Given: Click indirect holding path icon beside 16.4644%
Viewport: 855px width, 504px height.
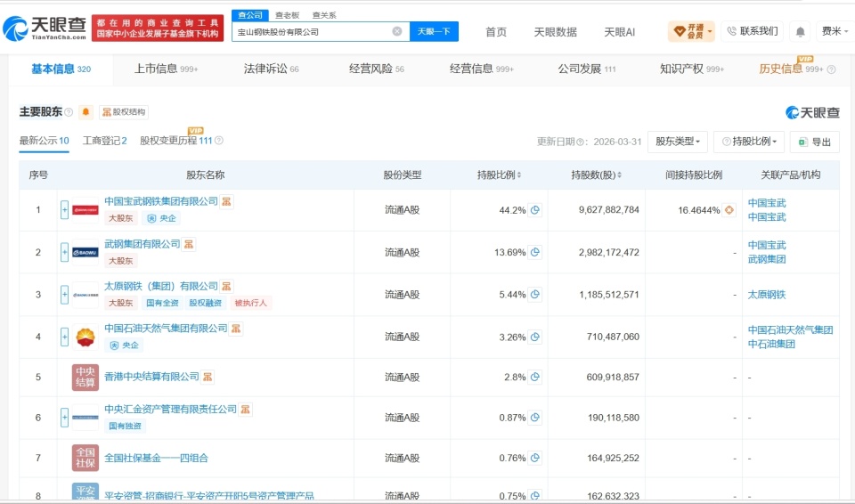Looking at the screenshot, I should point(729,210).
